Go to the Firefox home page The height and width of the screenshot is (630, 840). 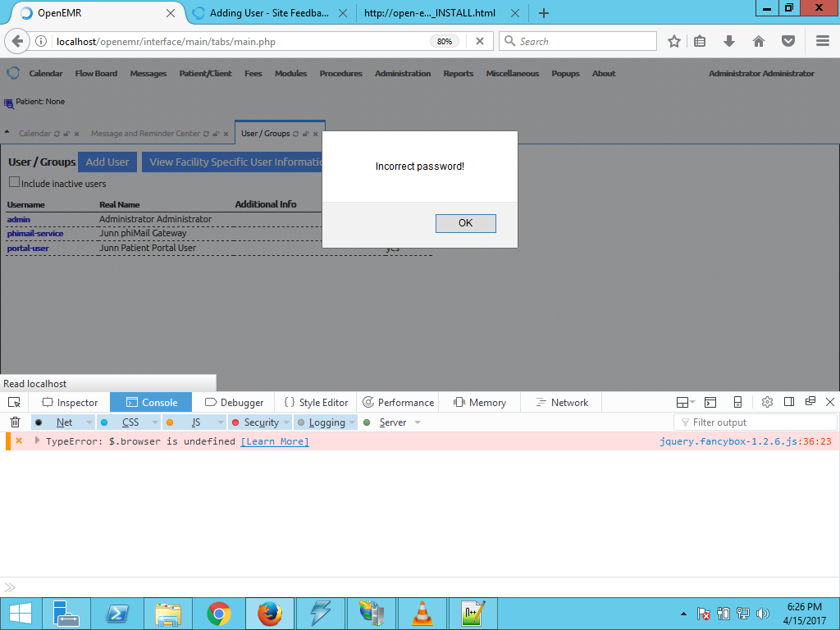(759, 41)
